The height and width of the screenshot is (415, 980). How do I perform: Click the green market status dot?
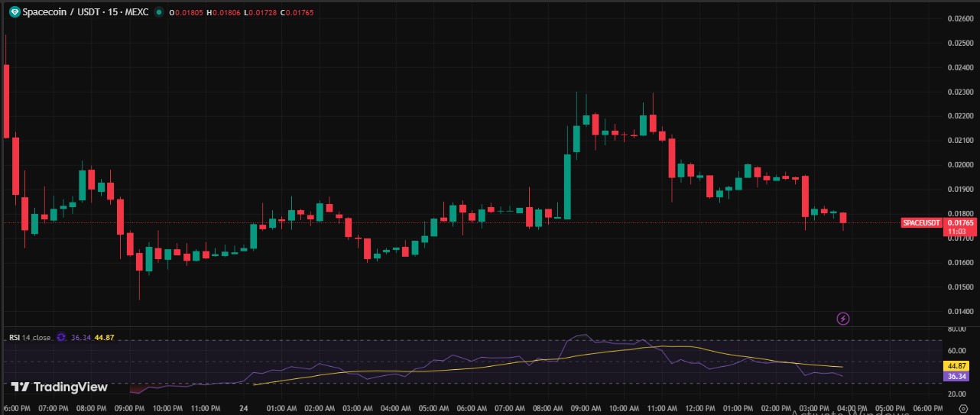pos(158,13)
